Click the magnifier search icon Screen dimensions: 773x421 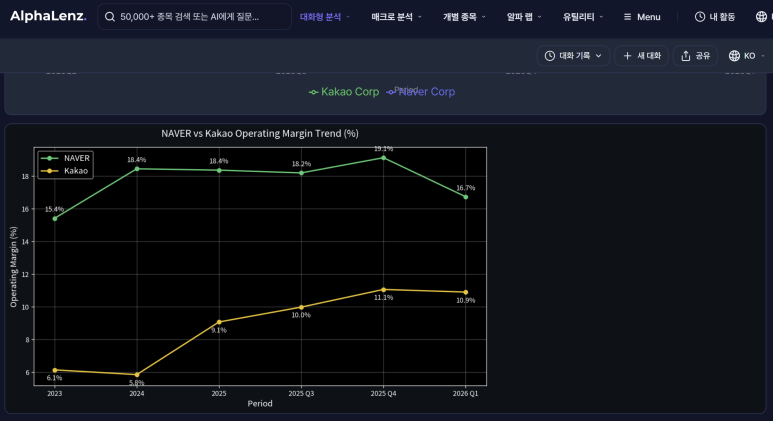110,17
